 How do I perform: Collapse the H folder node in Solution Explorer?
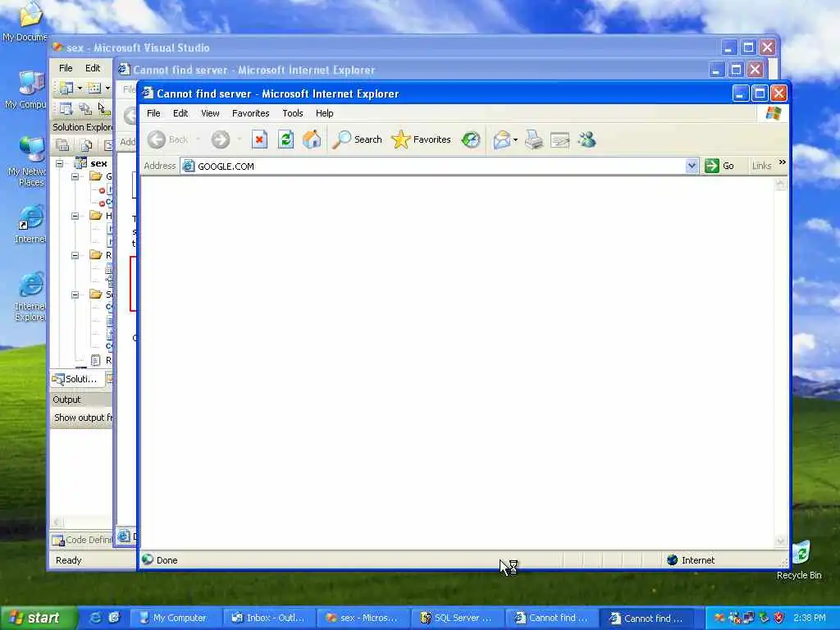click(x=75, y=216)
